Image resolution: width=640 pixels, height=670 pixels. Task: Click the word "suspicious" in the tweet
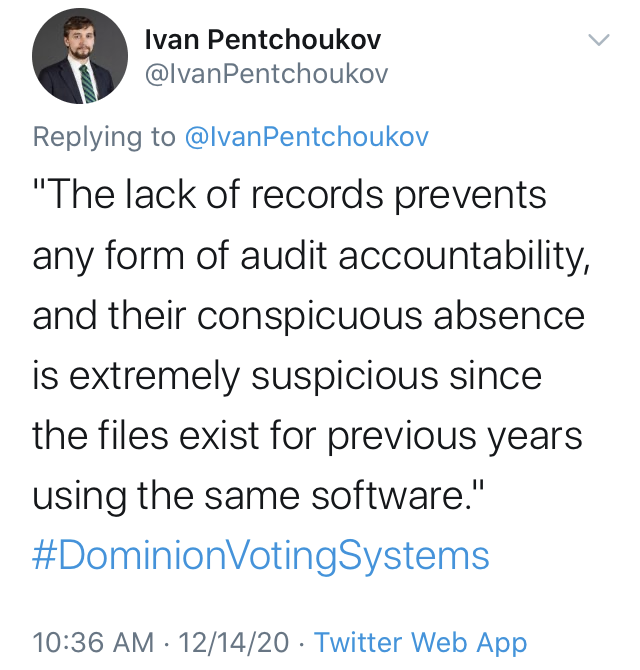[345, 377]
